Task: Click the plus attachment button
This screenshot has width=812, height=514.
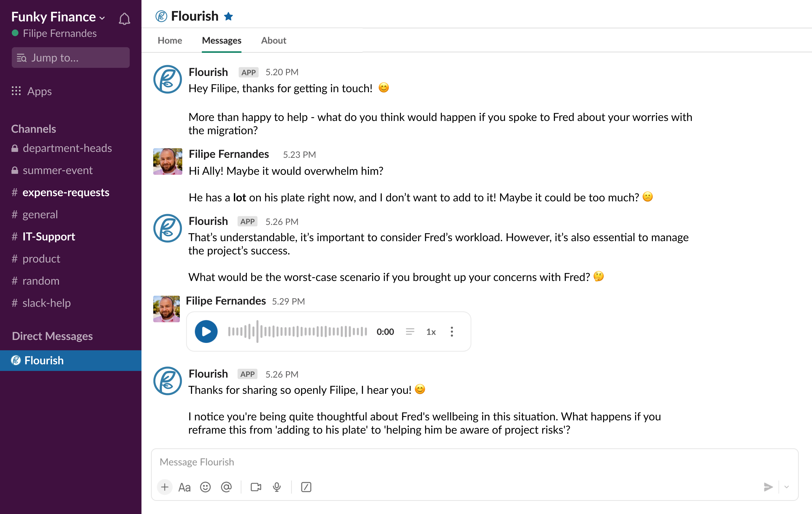Action: tap(165, 487)
